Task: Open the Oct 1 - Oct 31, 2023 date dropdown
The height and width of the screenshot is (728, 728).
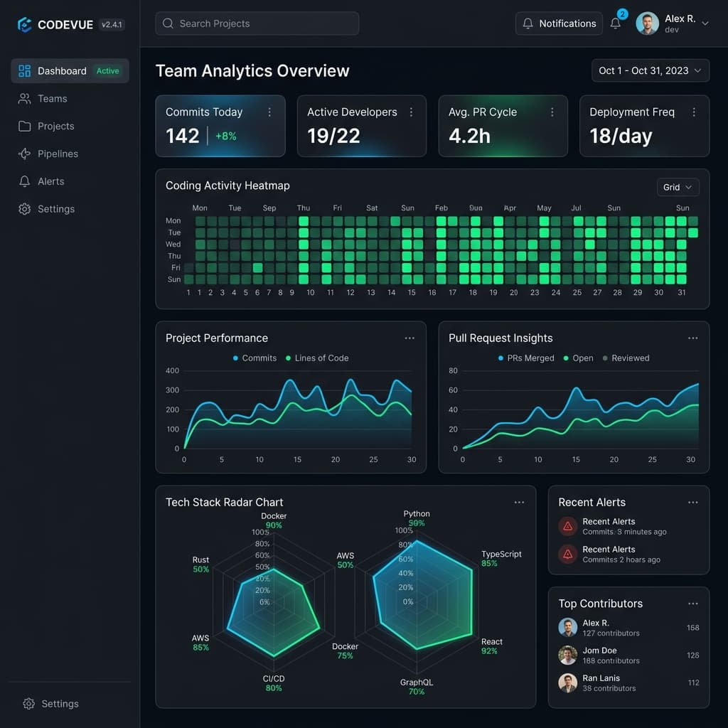Action: coord(650,70)
